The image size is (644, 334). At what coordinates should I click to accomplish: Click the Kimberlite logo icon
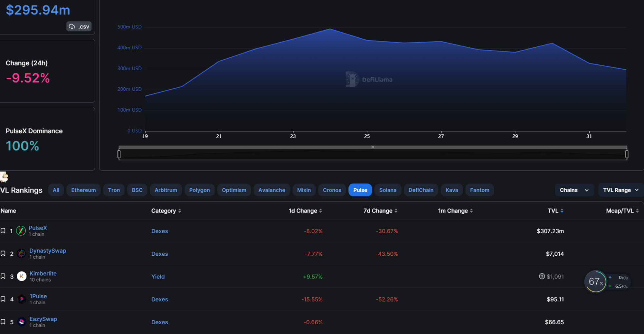point(22,276)
